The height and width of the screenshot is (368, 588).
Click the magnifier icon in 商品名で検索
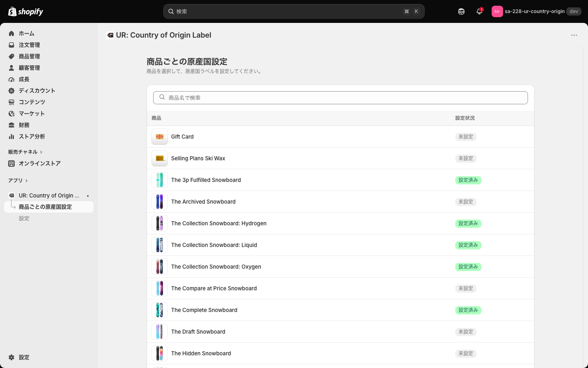(162, 97)
